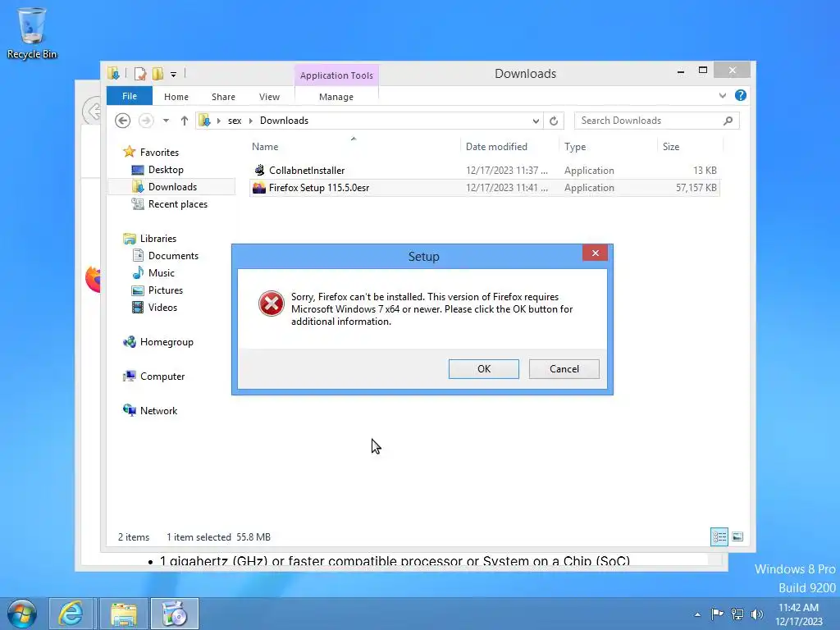Select Firefox Setup 115.5.0esr file
The height and width of the screenshot is (630, 840).
pyautogui.click(x=484, y=188)
